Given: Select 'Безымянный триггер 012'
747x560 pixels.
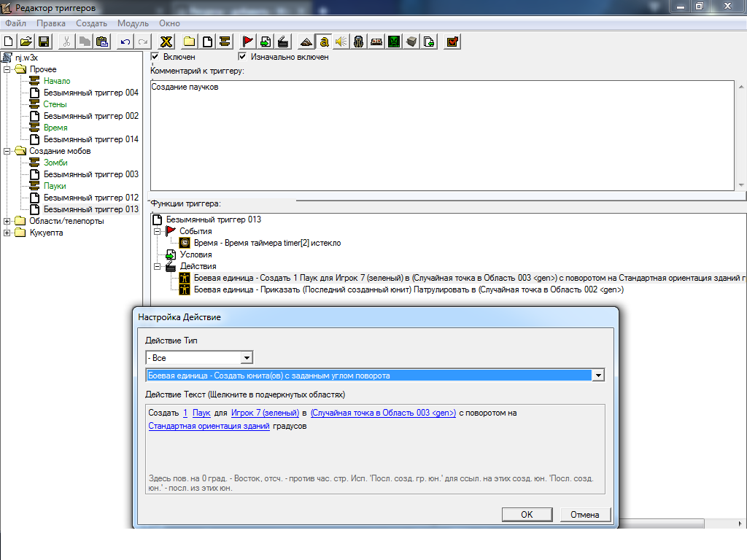Looking at the screenshot, I should click(91, 198).
